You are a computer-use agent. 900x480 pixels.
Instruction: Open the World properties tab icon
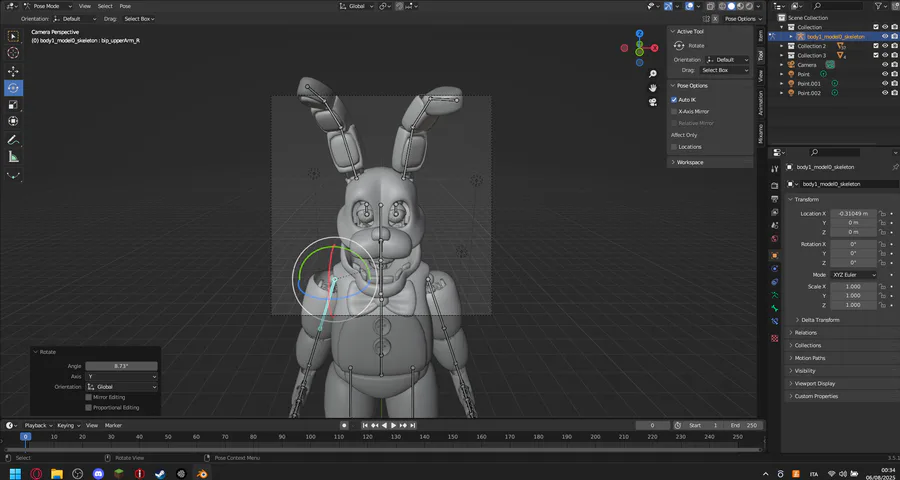(x=774, y=238)
